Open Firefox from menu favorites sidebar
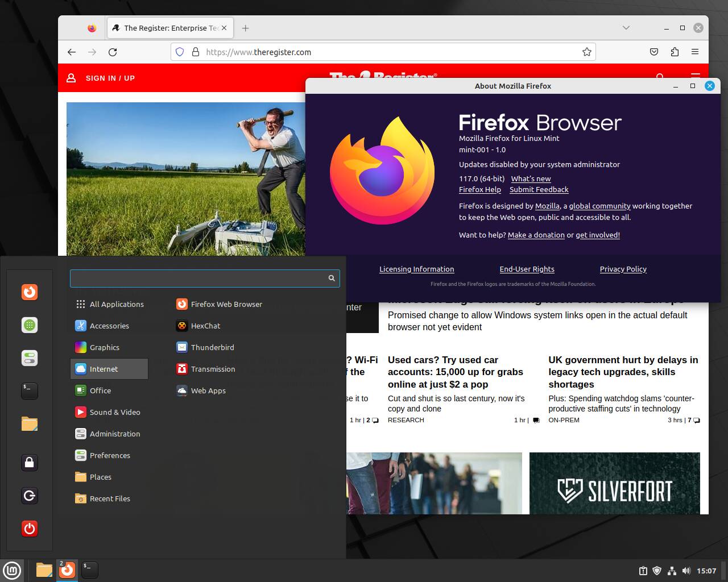Image resolution: width=728 pixels, height=582 pixels. (30, 292)
